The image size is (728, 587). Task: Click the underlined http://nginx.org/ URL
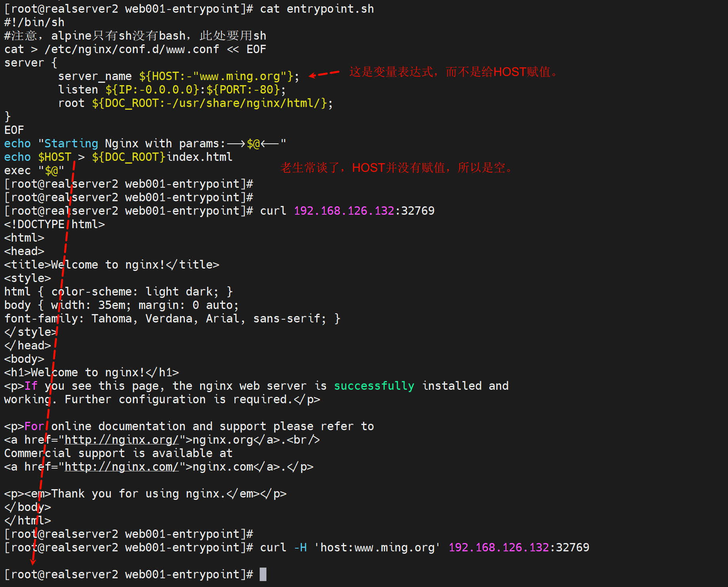pos(121,440)
